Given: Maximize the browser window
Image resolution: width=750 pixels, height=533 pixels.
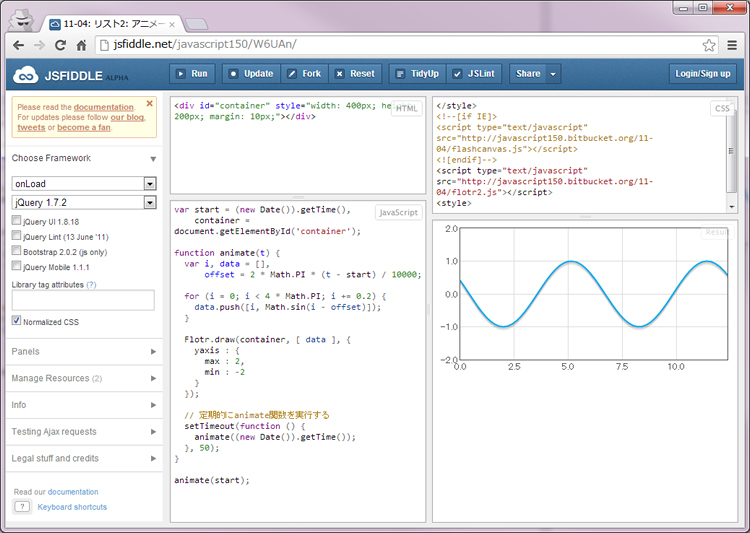Looking at the screenshot, I should coord(703,8).
